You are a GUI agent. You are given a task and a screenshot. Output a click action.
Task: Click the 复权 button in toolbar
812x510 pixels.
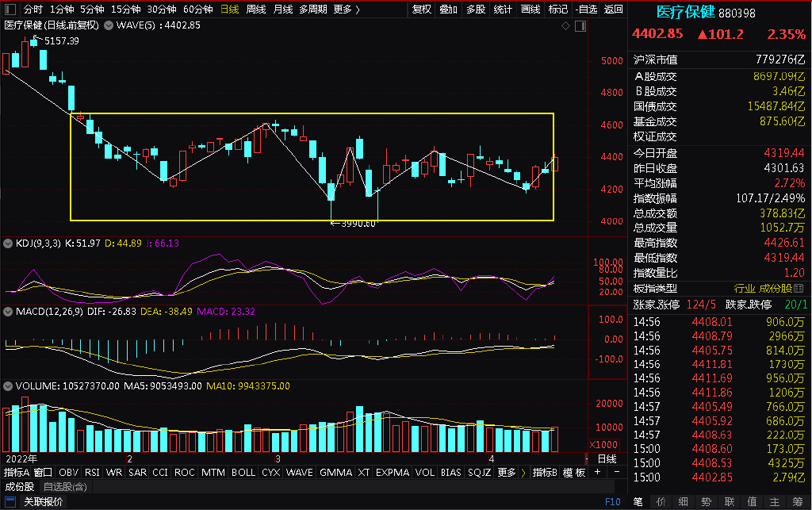tap(422, 10)
